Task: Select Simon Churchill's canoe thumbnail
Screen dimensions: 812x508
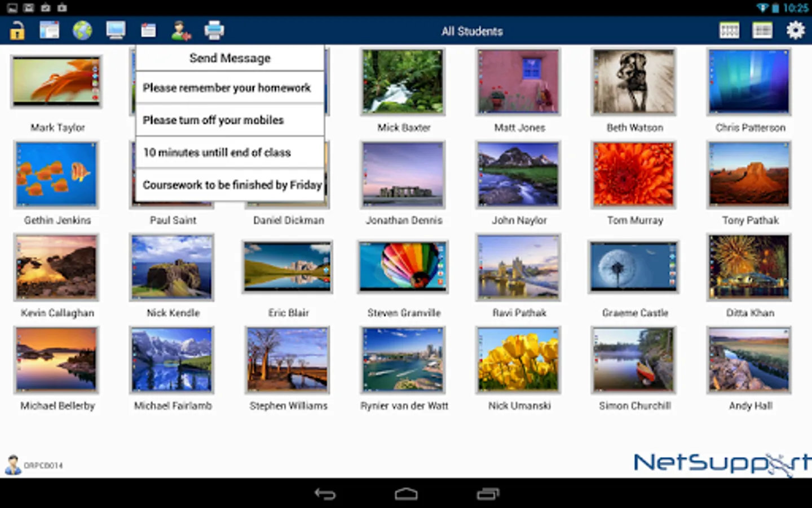Action: click(634, 360)
